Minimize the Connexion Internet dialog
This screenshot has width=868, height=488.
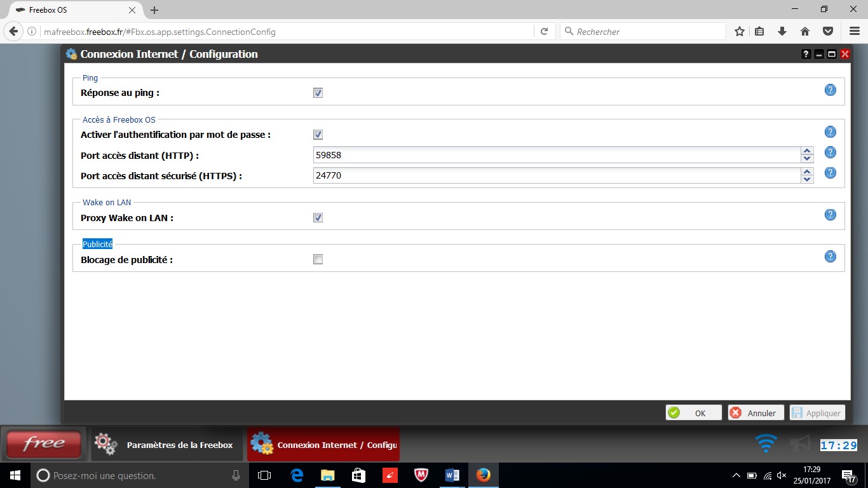[819, 55]
